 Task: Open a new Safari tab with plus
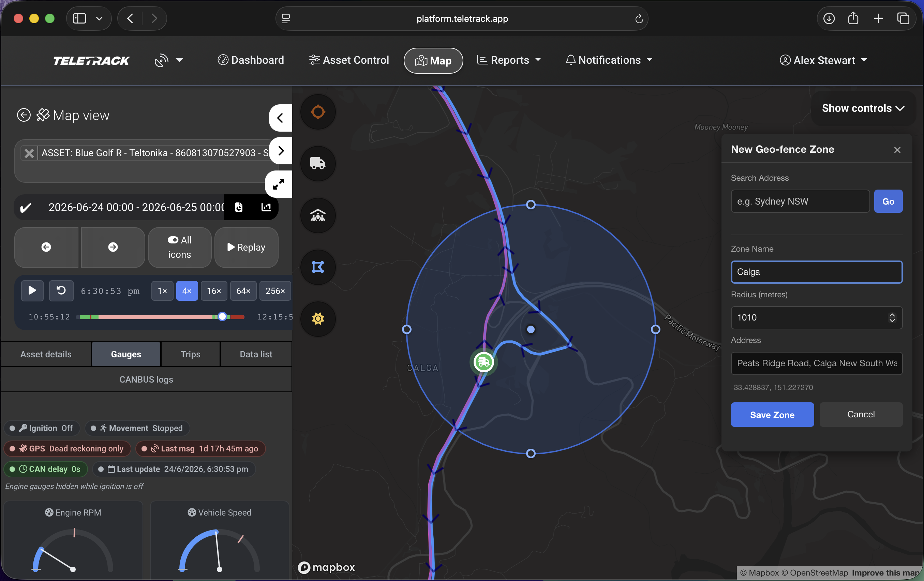point(878,18)
